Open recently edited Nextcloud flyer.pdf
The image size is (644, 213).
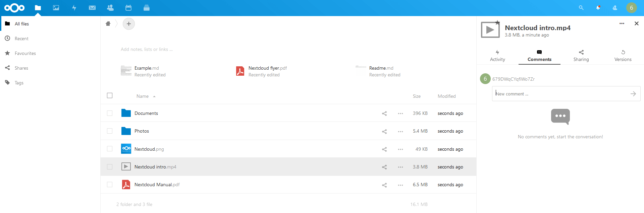(261, 71)
